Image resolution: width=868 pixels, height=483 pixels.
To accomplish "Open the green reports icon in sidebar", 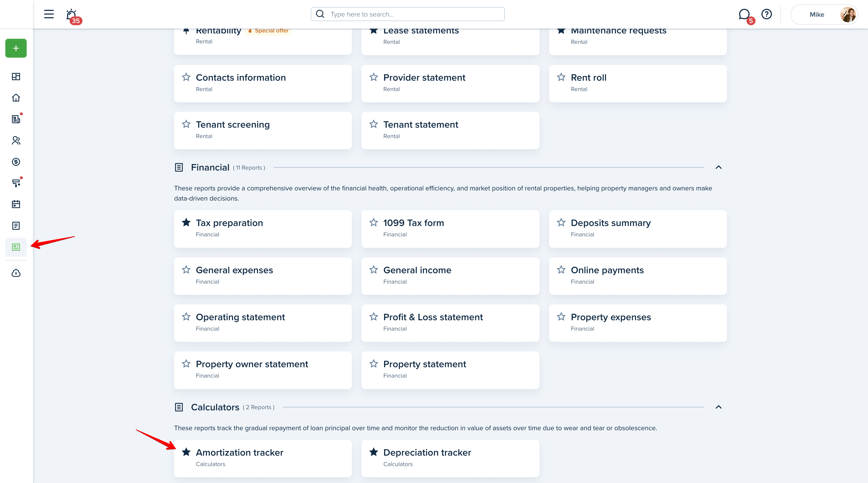I will (x=16, y=247).
